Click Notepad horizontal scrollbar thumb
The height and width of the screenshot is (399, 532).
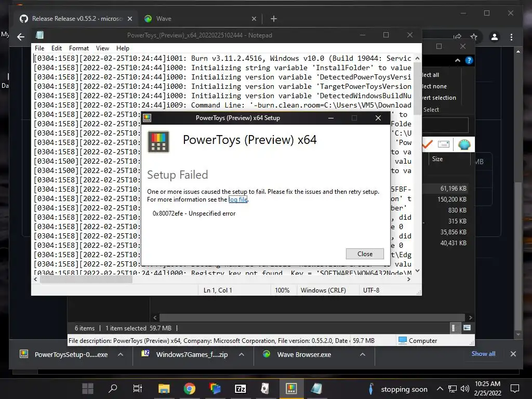tap(86, 280)
